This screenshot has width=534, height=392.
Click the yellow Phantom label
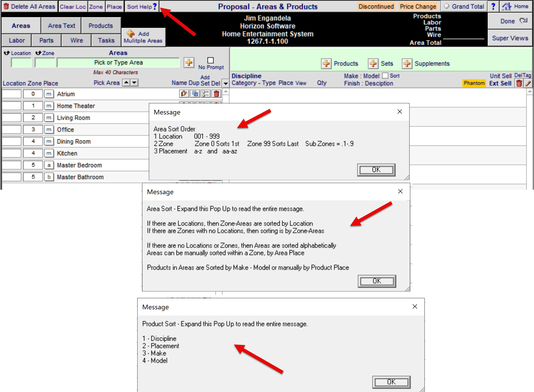474,83
